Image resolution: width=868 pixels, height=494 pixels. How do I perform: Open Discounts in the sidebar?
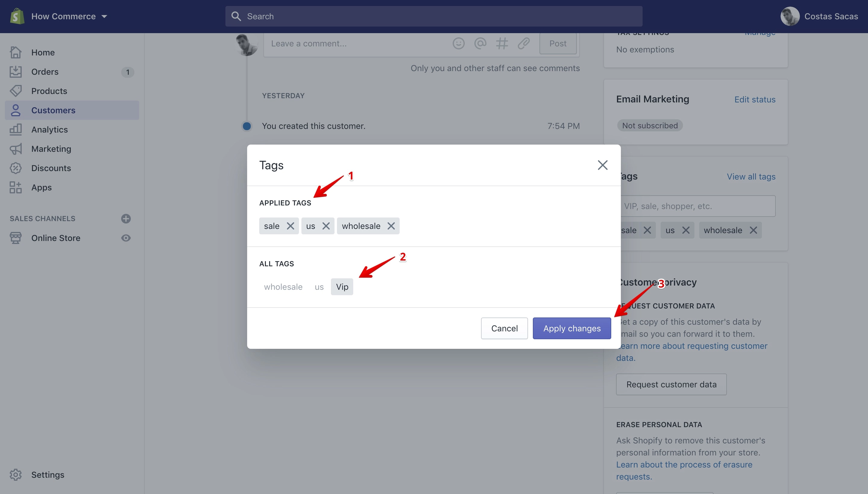(x=72, y=168)
